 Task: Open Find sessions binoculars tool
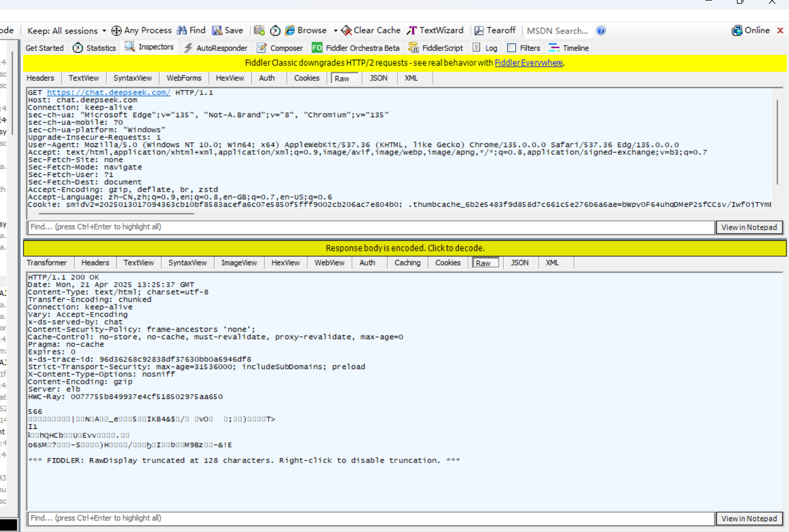[x=191, y=30]
